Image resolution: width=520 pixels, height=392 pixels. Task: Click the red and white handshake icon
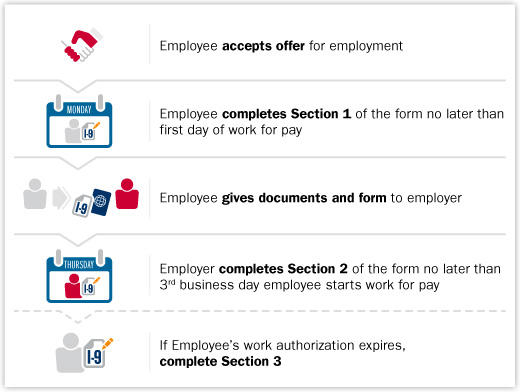click(x=82, y=45)
